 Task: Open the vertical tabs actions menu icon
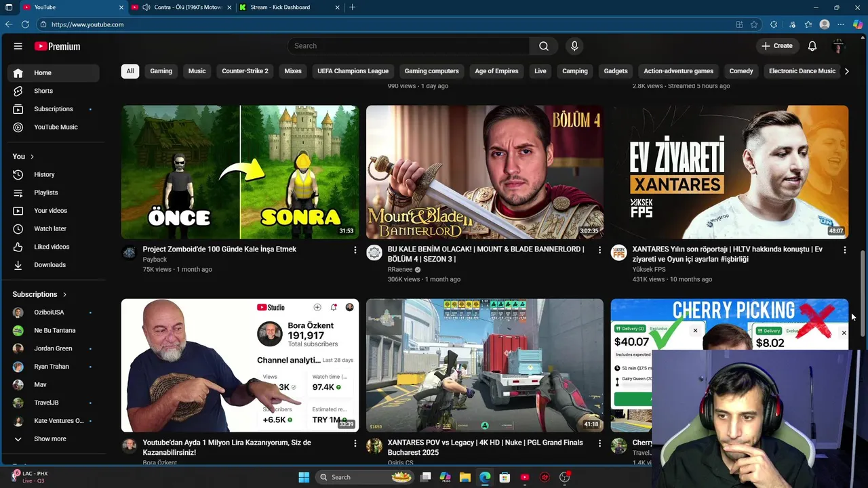click(x=9, y=7)
